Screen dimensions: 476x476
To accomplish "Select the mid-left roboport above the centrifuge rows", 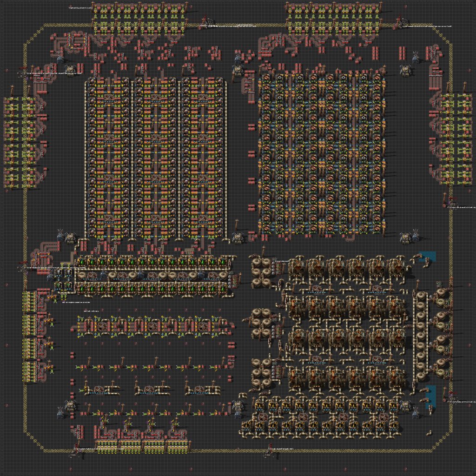I will tap(71, 238).
